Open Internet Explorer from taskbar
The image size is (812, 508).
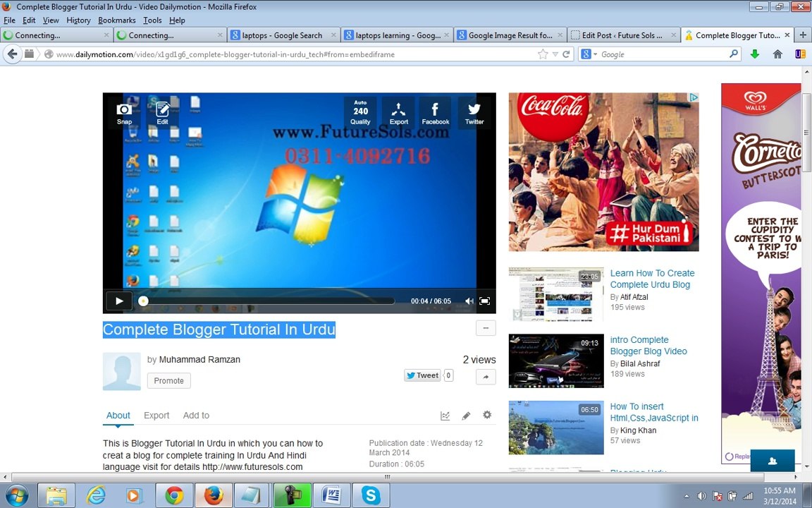click(96, 495)
